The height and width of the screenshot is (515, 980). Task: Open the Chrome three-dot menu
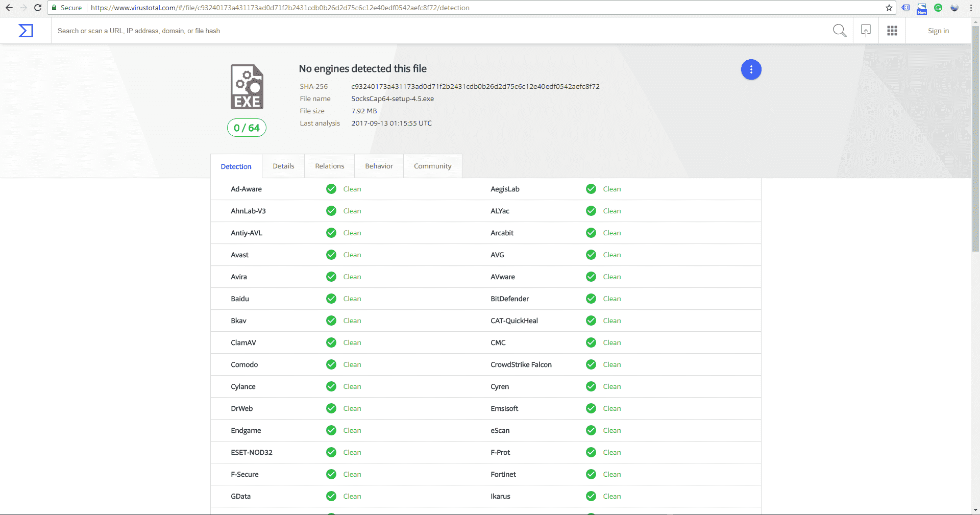971,8
